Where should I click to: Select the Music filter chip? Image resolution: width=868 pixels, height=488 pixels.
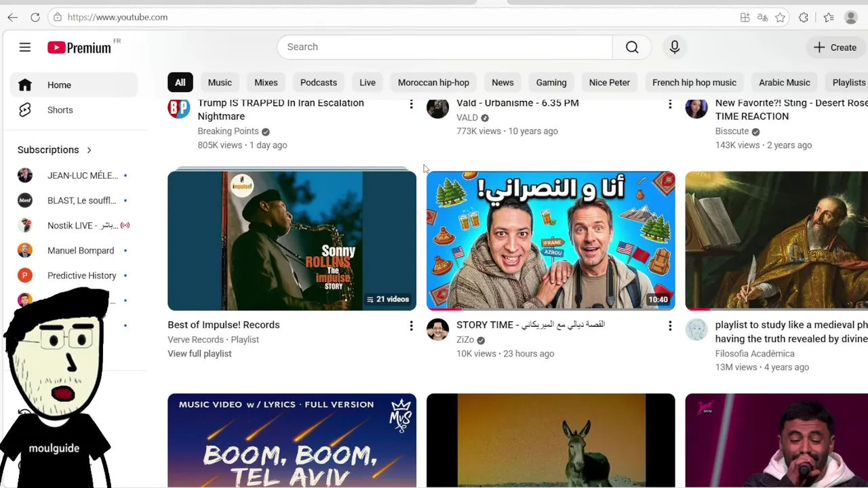coord(220,83)
